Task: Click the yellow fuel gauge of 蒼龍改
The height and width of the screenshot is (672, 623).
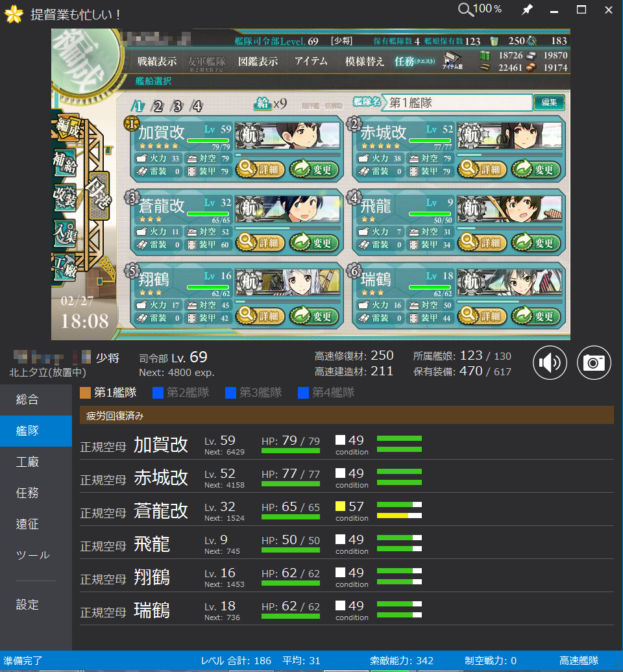Action: (399, 516)
